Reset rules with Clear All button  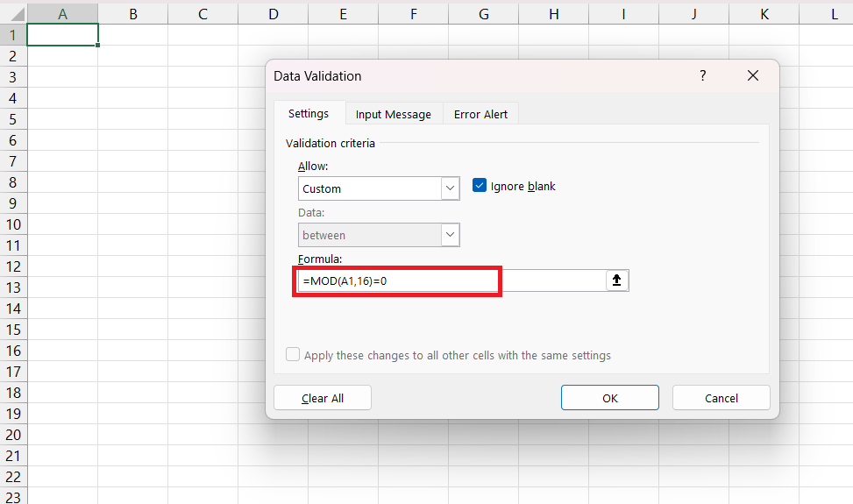323,398
